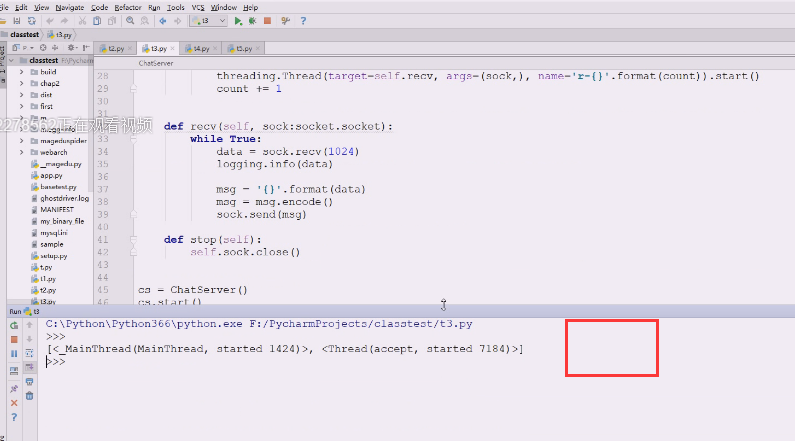Close Run panel with red X

pyautogui.click(x=14, y=403)
